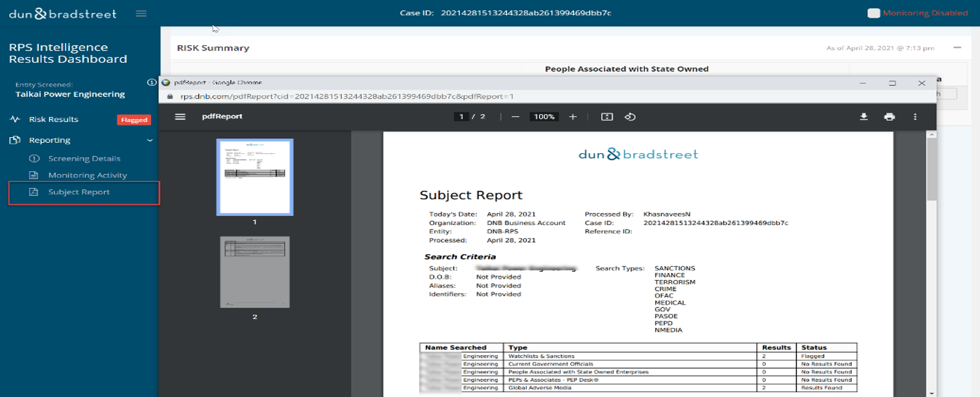Click the dashboard hamburger menu icon
The width and height of the screenshot is (980, 397).
click(x=141, y=13)
